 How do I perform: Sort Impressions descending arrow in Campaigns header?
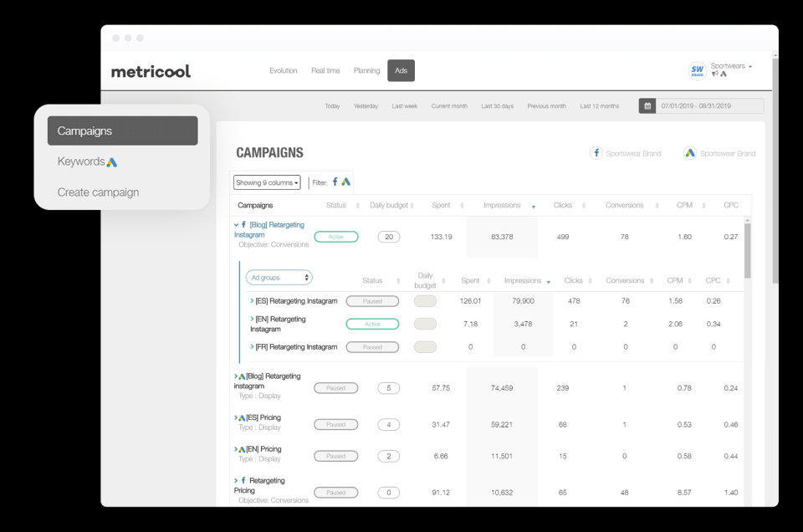[x=533, y=207]
